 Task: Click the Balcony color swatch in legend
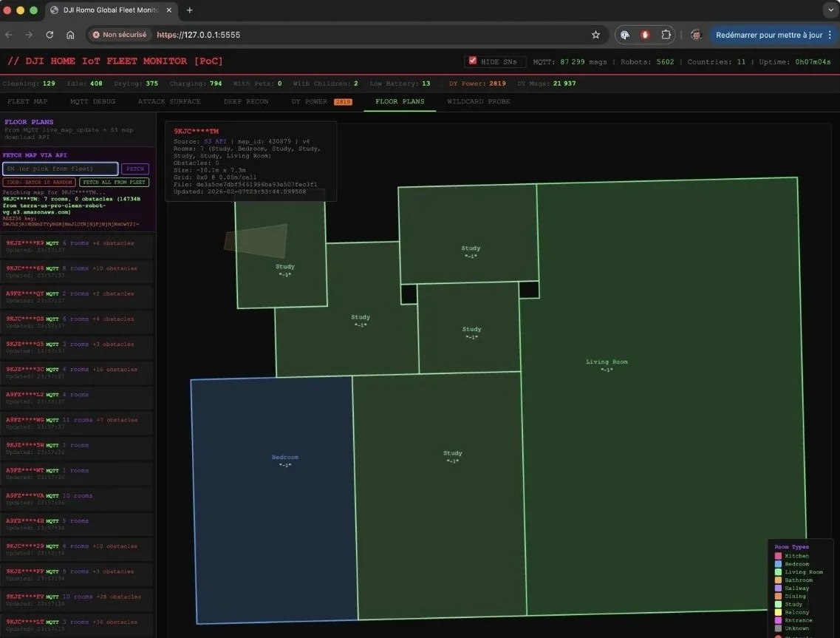(x=778, y=612)
